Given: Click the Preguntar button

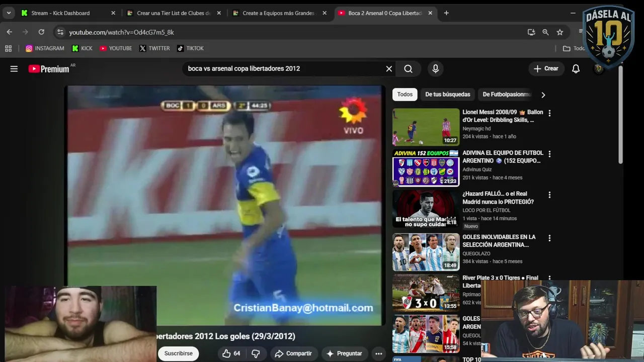Looking at the screenshot, I should pos(344,353).
